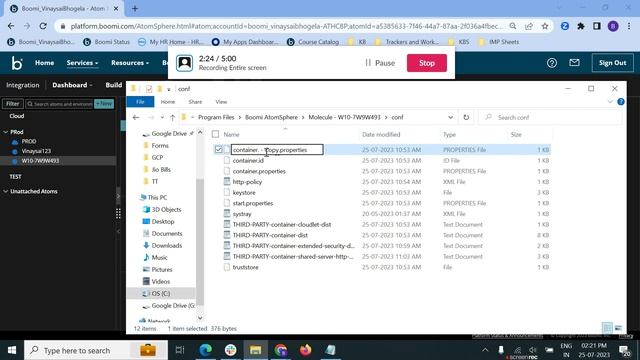Click the Boomi logo in the header
Image resolution: width=640 pixels, height=360 pixels.
click(x=17, y=63)
